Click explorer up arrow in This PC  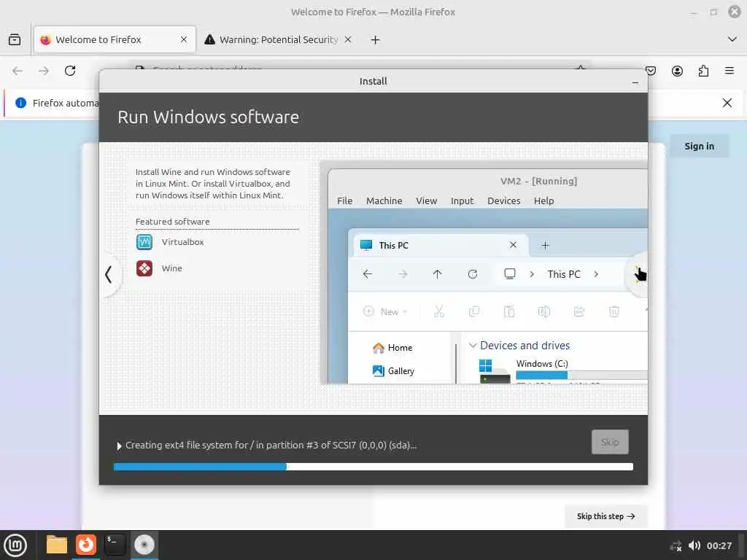[438, 274]
